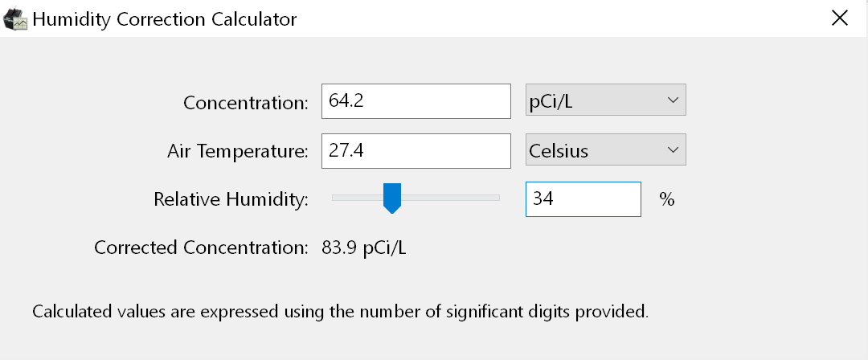The image size is (868, 360).
Task: Click the Air Temperature label
Action: tap(238, 151)
